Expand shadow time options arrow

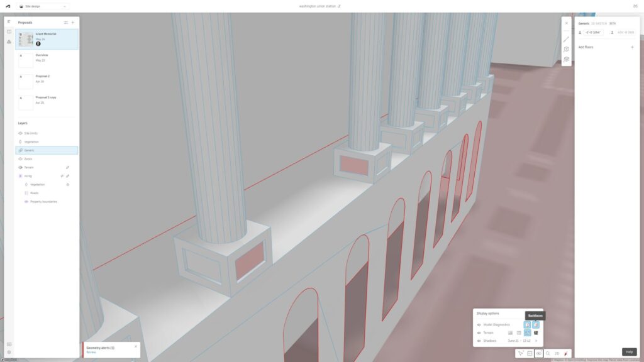click(536, 341)
